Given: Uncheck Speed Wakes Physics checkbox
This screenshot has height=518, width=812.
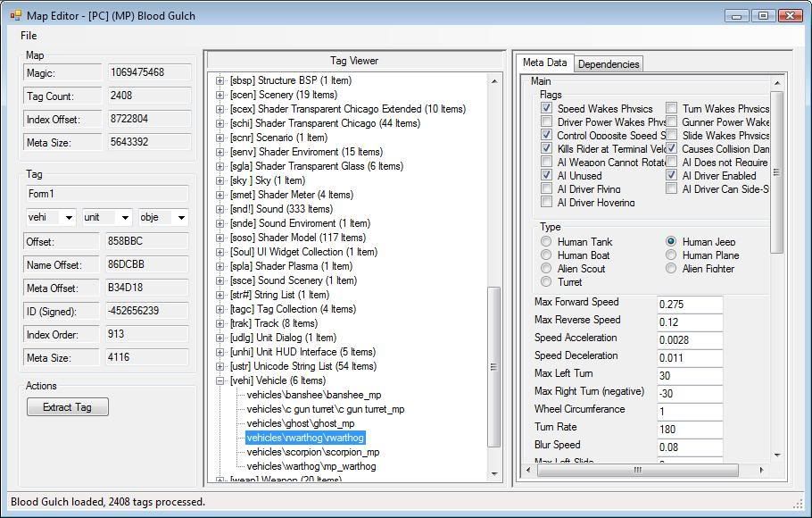Looking at the screenshot, I should click(546, 108).
